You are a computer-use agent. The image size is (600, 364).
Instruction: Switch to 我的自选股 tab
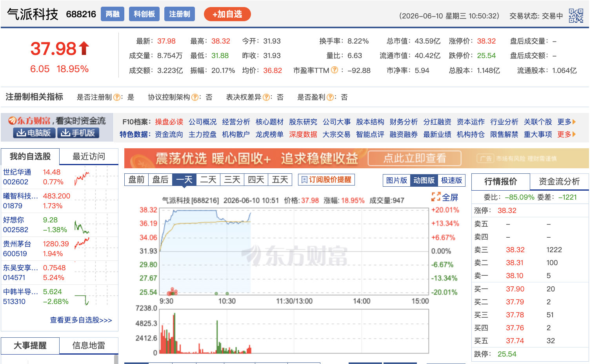click(x=30, y=157)
